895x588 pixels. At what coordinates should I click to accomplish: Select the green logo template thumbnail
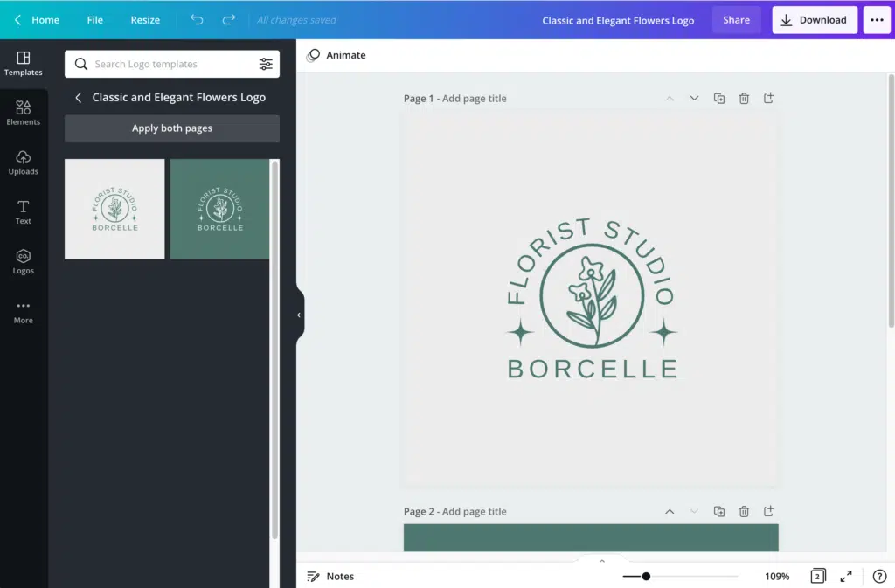220,209
